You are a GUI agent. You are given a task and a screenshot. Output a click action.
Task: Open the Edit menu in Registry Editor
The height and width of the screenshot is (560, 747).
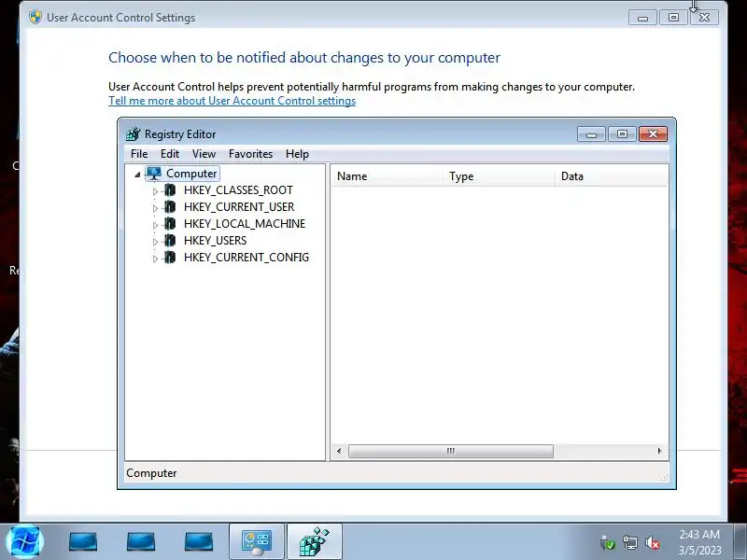(x=170, y=154)
